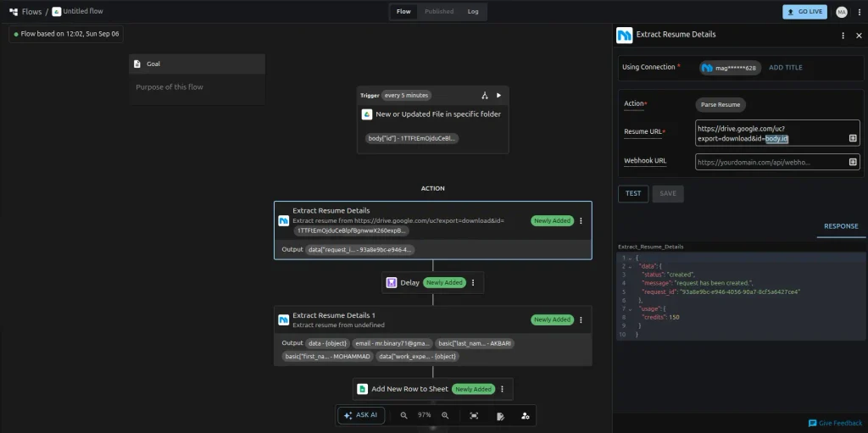Zoom out with the minus magnifier
This screenshot has width=868, height=433.
404,415
